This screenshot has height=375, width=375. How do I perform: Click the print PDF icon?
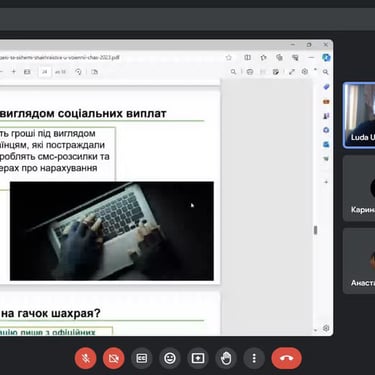tap(250, 72)
